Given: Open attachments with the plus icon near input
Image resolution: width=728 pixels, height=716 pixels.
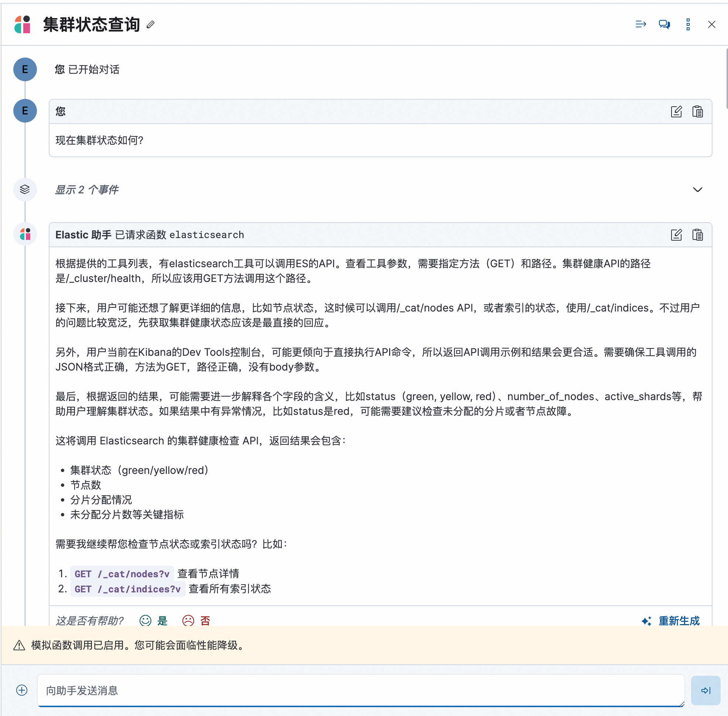Looking at the screenshot, I should [21, 691].
